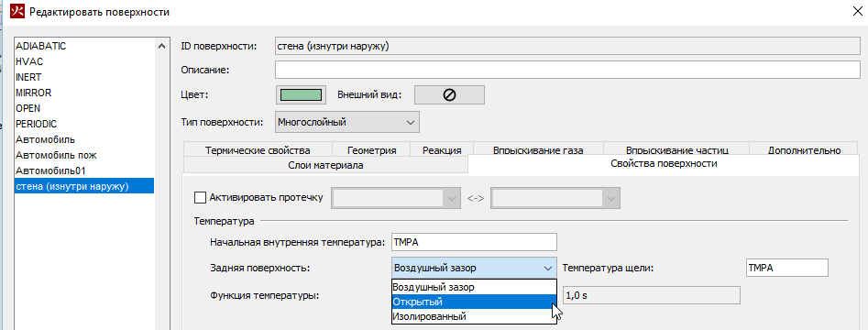Switch to 'Слои материала' tab
This screenshot has width=868, height=330.
325,165
